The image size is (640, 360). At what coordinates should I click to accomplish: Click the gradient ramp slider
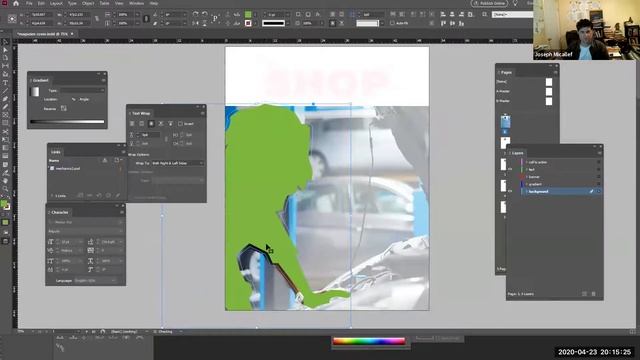(x=67, y=121)
